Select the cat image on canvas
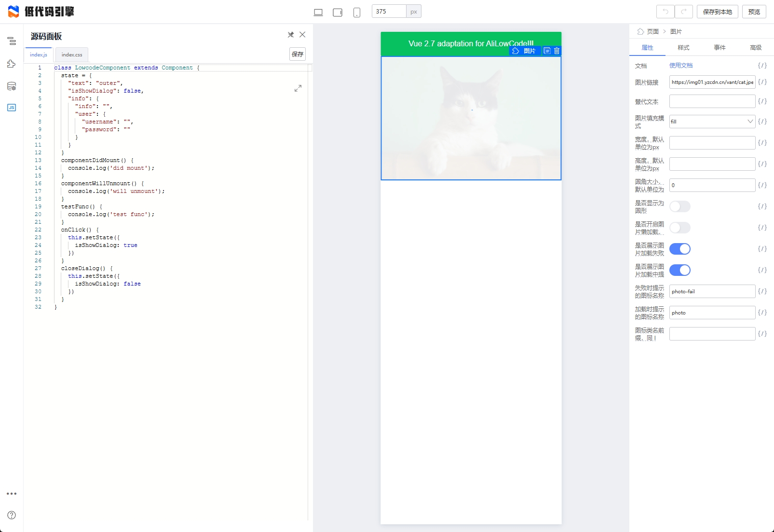Image resolution: width=774 pixels, height=532 pixels. (x=471, y=118)
